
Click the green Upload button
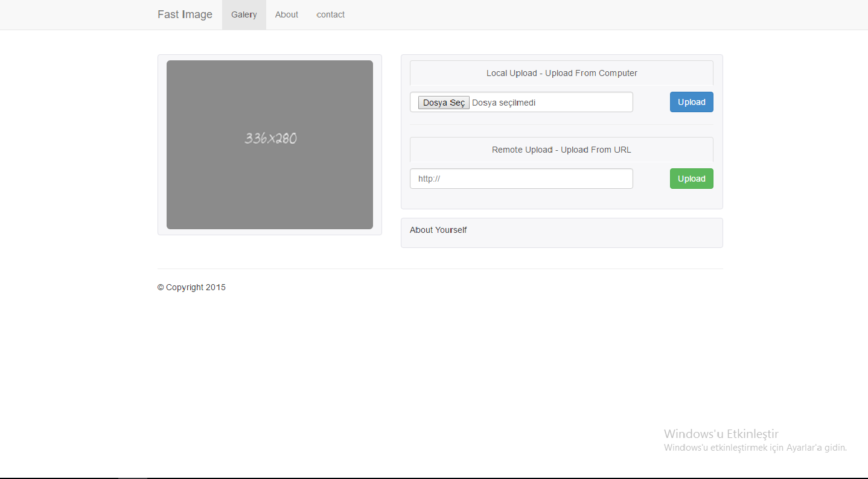pos(692,179)
